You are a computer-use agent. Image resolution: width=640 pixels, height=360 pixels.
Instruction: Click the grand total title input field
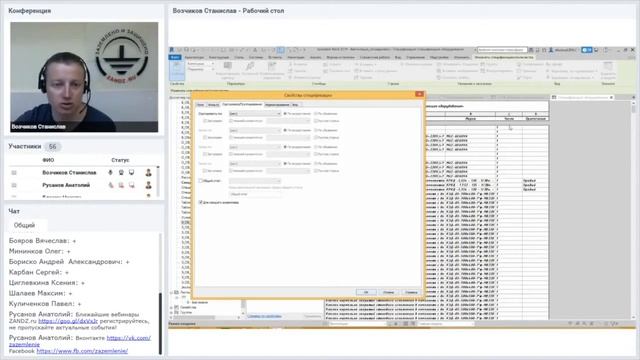tap(255, 194)
